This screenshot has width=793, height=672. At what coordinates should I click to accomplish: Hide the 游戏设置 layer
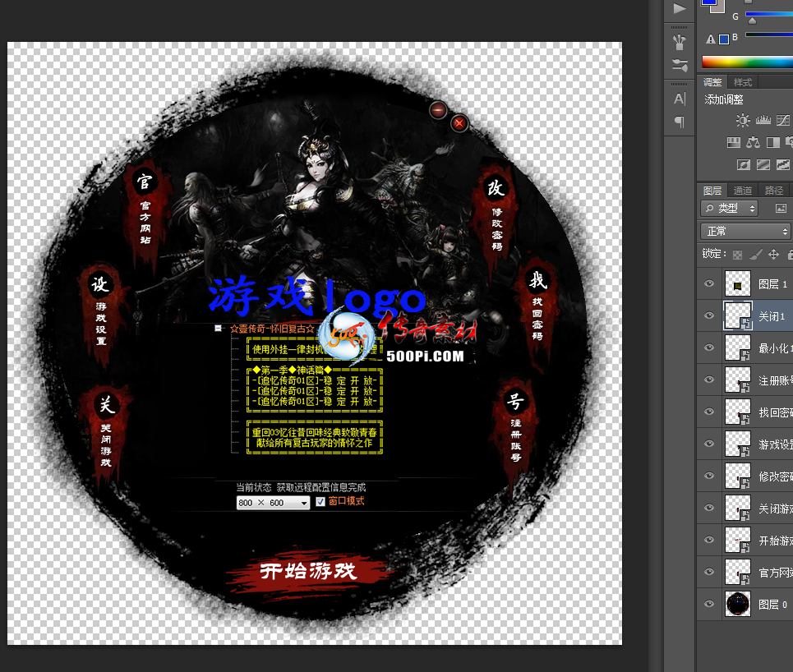coord(709,444)
